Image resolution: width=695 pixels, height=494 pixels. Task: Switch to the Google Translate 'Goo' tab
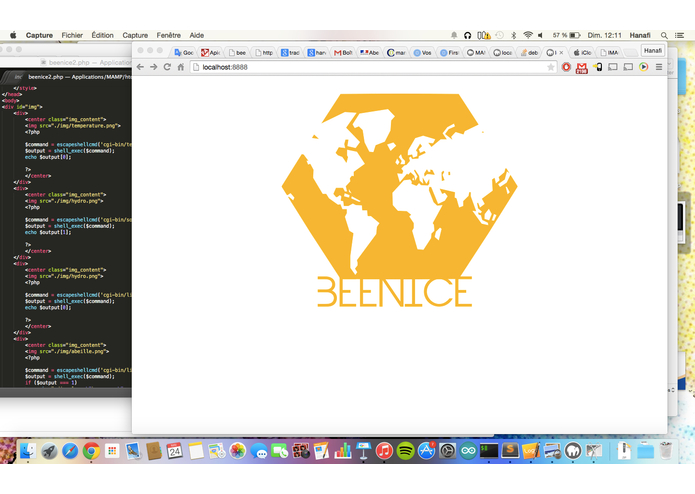click(184, 53)
